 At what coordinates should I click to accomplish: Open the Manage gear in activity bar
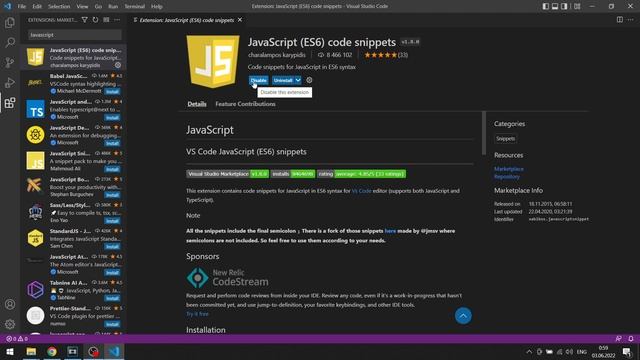point(10,324)
